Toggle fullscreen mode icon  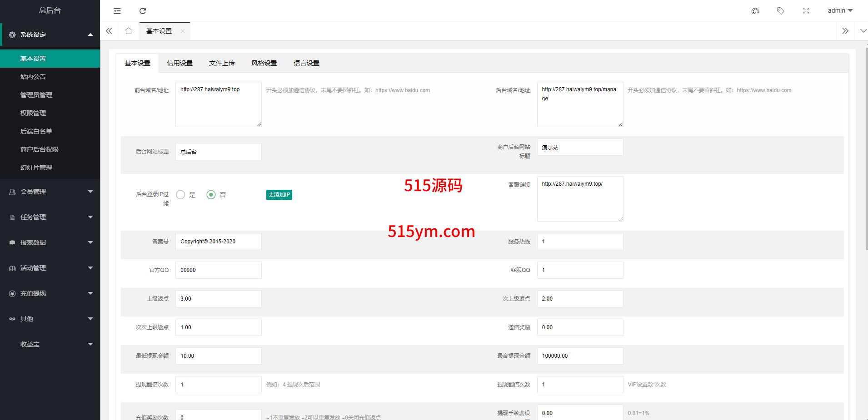(806, 11)
